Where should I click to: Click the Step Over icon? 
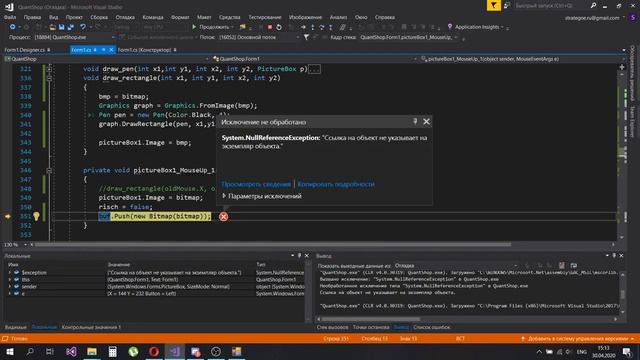click(321, 27)
